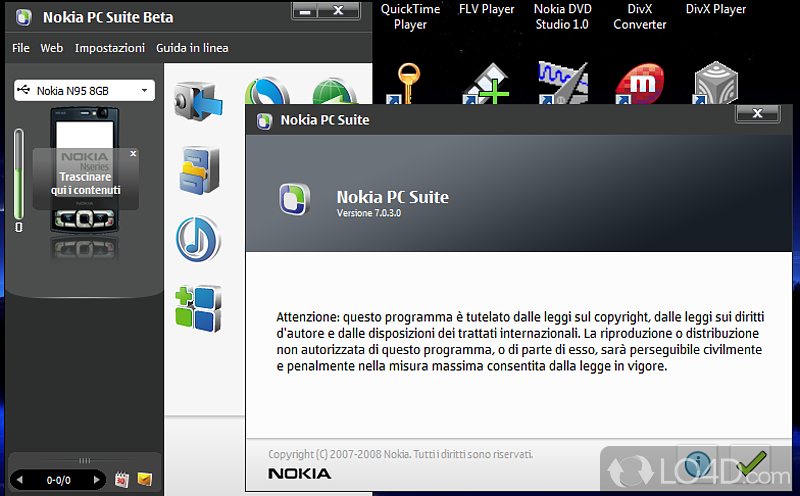Click the green phone memory bar
This screenshot has height=496, width=800.
click(x=19, y=173)
